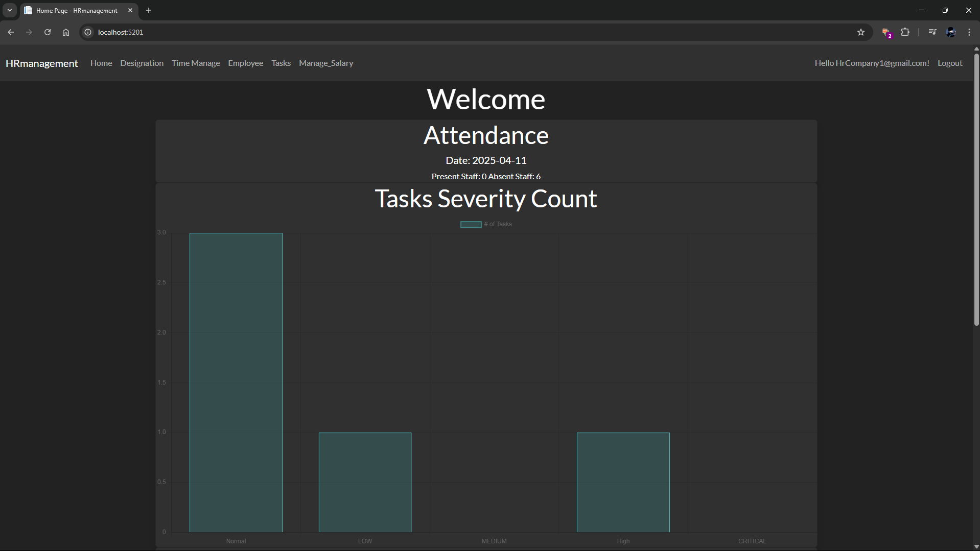Click the Tasks Severity Count heading

[486, 199]
